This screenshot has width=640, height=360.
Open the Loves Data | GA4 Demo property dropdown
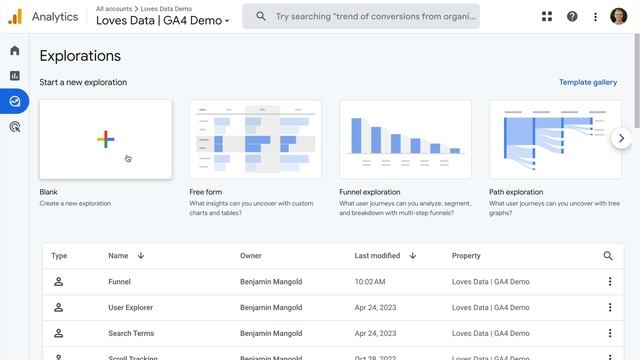162,20
